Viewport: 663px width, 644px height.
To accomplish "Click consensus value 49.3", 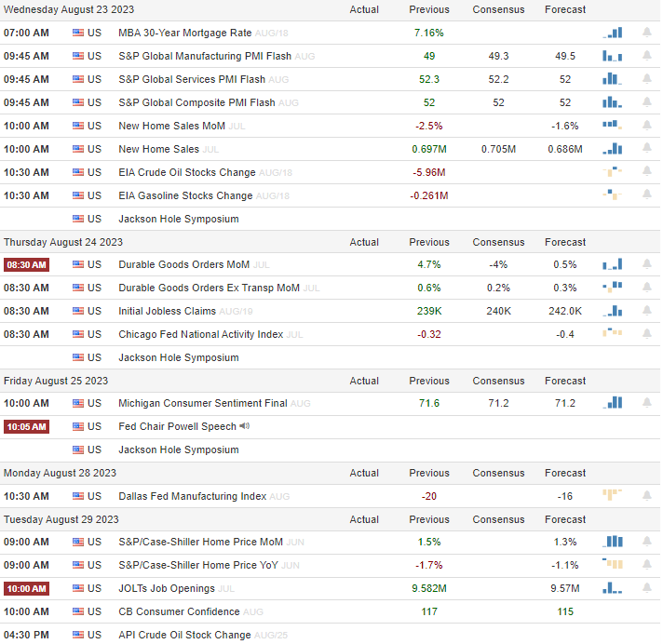I will click(x=498, y=56).
